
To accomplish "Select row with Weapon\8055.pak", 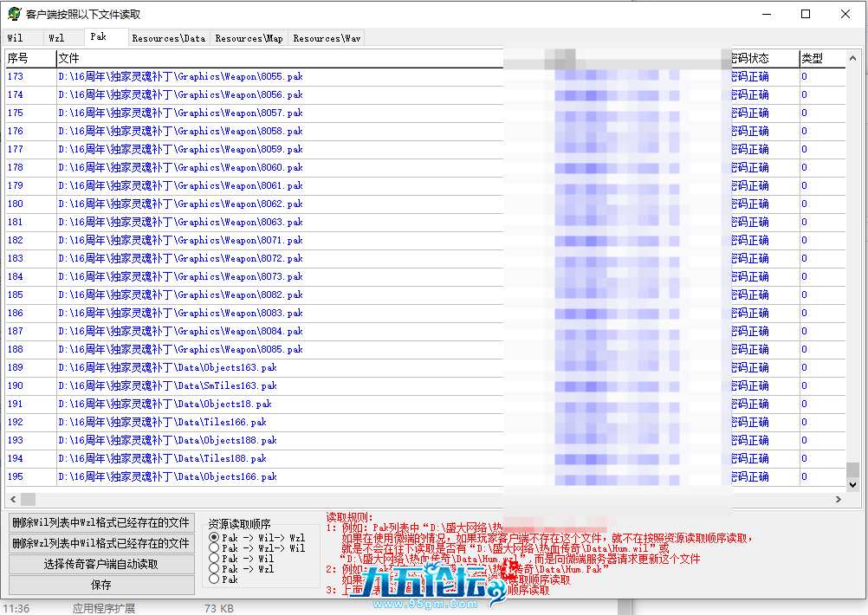I will click(425, 76).
